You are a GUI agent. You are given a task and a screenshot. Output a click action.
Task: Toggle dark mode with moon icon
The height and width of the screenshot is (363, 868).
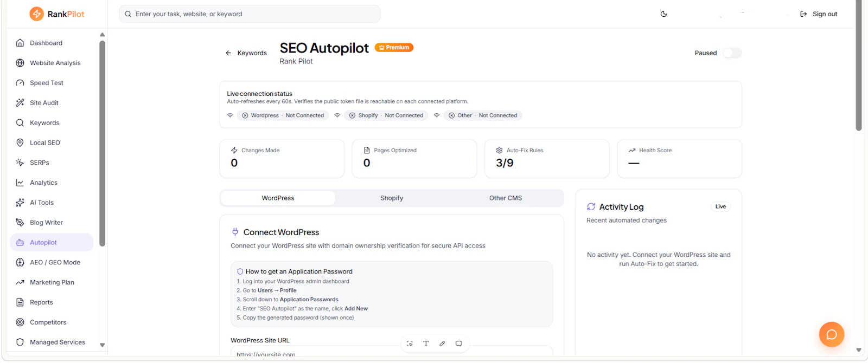(663, 14)
